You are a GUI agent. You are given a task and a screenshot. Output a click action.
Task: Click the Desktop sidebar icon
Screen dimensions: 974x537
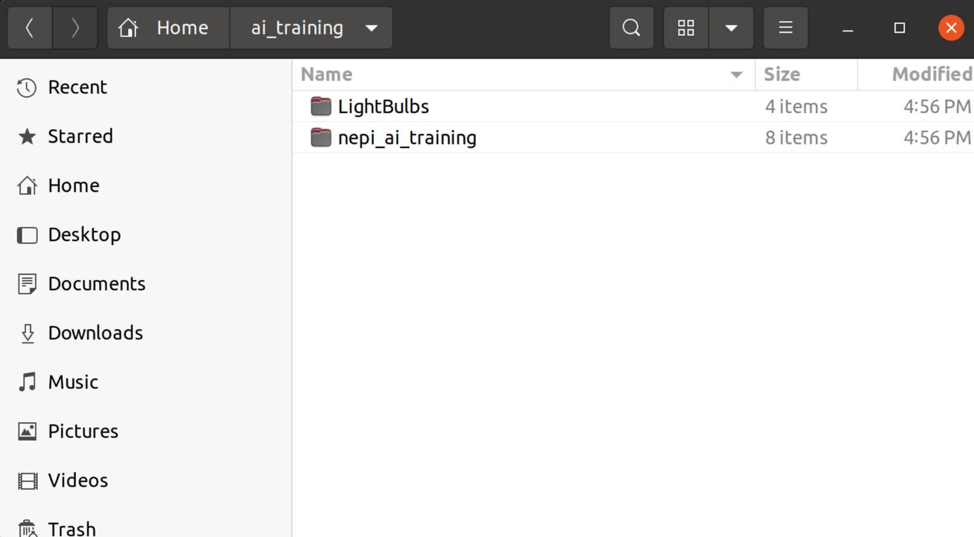(x=27, y=235)
